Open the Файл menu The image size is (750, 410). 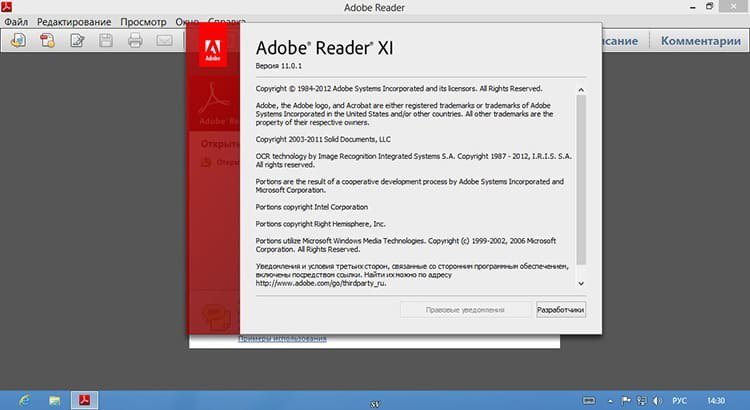[x=16, y=22]
